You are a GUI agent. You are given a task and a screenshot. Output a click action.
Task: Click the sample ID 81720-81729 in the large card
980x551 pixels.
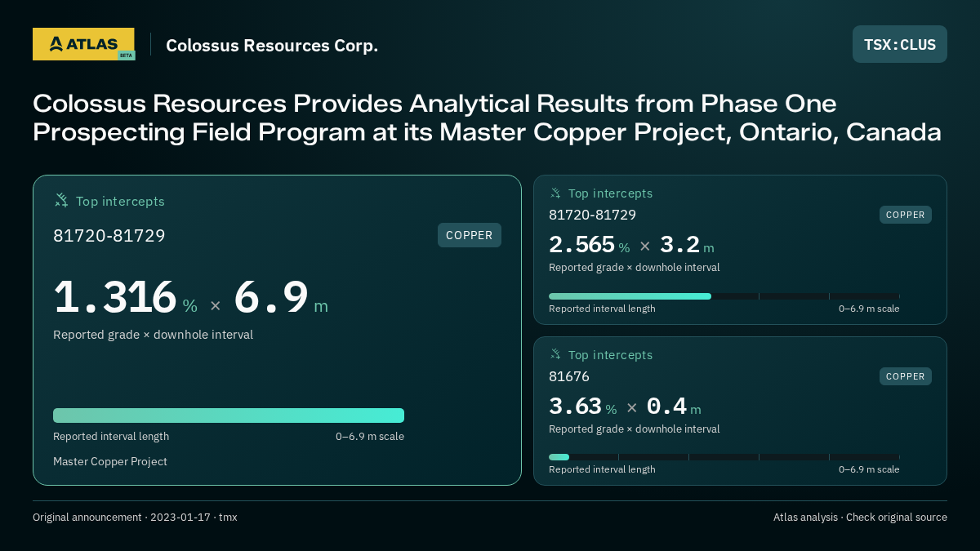click(x=109, y=236)
